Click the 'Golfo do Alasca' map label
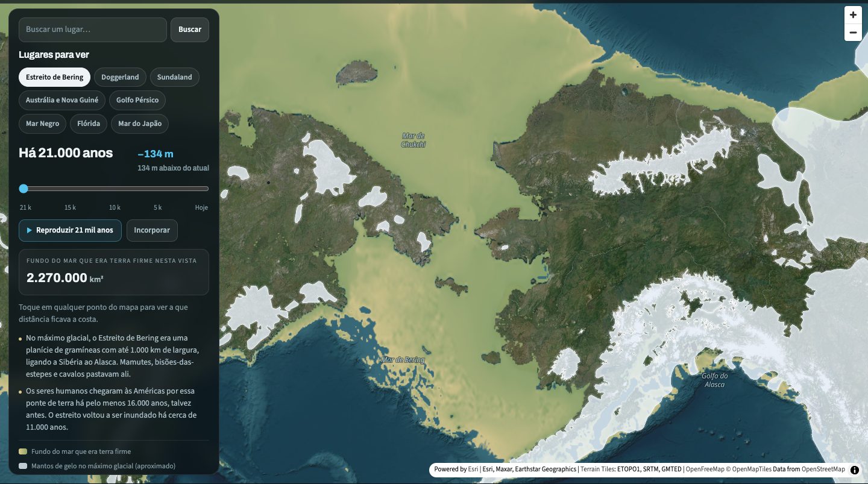The height and width of the screenshot is (484, 868). [x=714, y=380]
